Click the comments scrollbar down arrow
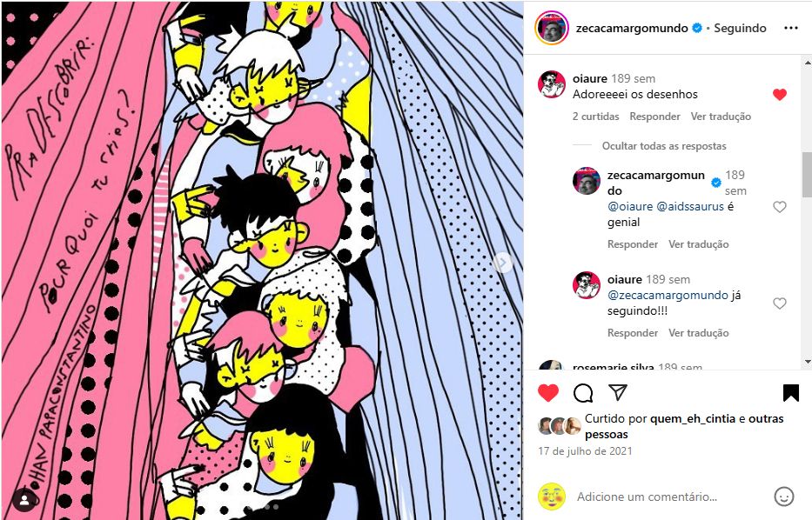This screenshot has height=520, width=812. pyautogui.click(x=807, y=362)
